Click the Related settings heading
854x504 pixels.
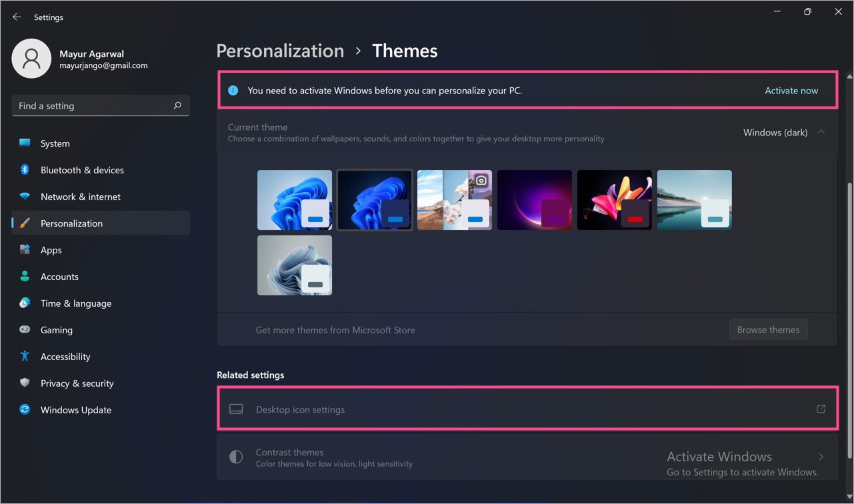coord(251,375)
